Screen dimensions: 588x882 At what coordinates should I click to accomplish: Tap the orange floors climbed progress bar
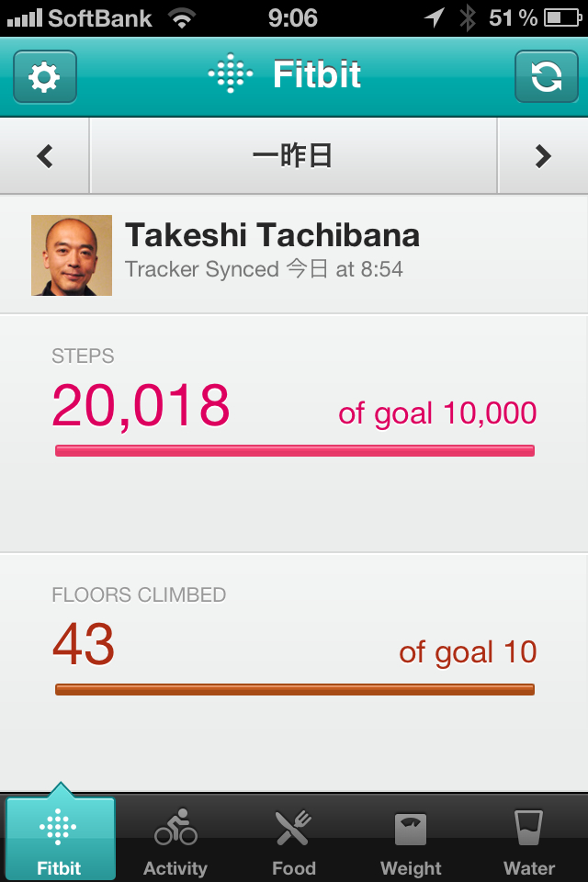294,689
